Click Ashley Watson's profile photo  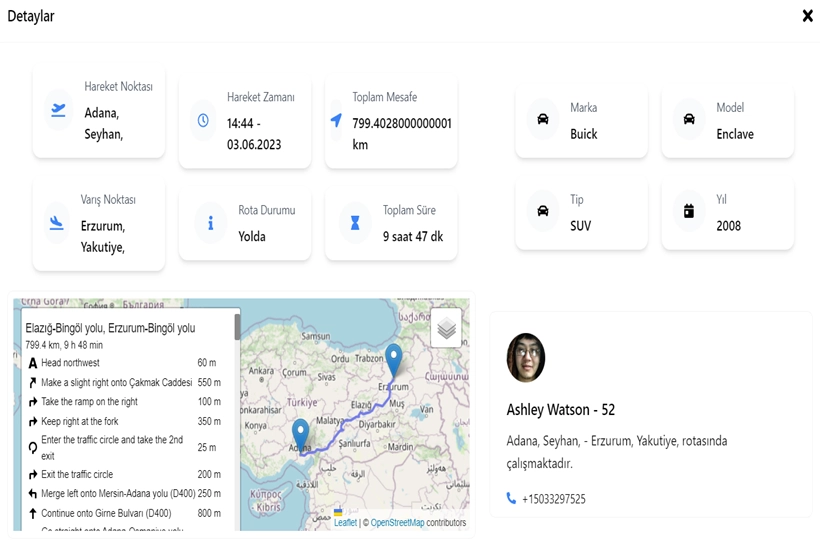[526, 358]
